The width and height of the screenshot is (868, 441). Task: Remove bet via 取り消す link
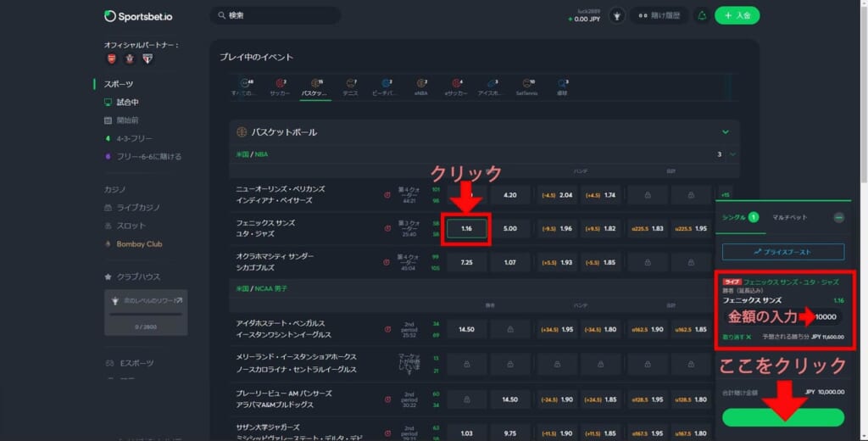(737, 337)
